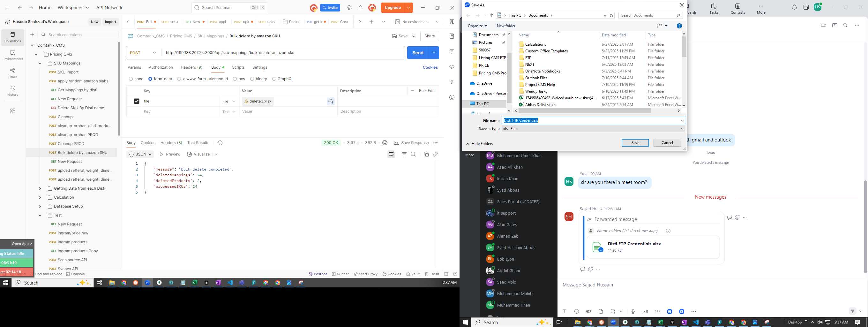
Task: Open Postman settings gear icon
Action: (x=349, y=8)
